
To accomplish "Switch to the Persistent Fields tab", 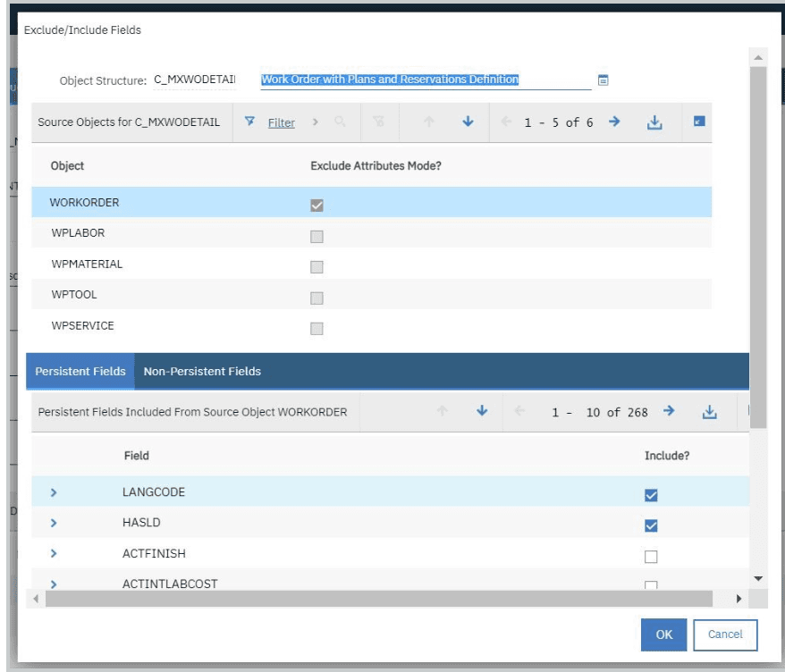I will click(80, 371).
